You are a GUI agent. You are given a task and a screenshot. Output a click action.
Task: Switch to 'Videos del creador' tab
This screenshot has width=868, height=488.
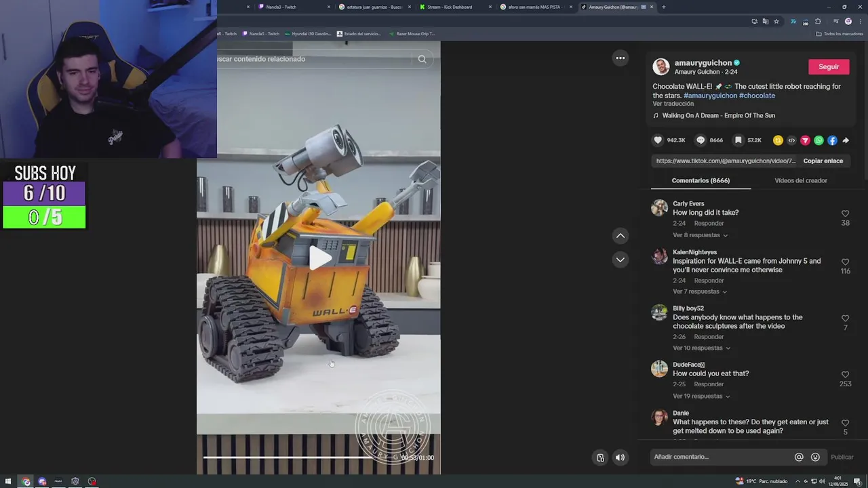point(801,180)
